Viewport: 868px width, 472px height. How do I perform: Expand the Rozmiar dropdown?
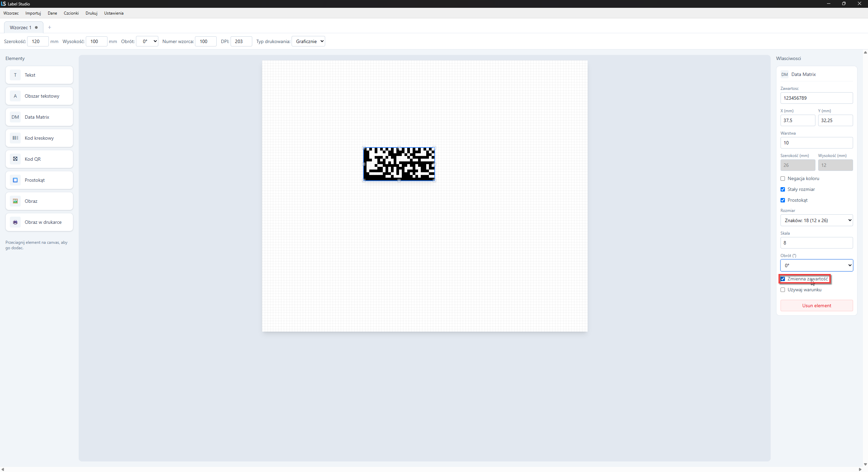[x=816, y=220]
